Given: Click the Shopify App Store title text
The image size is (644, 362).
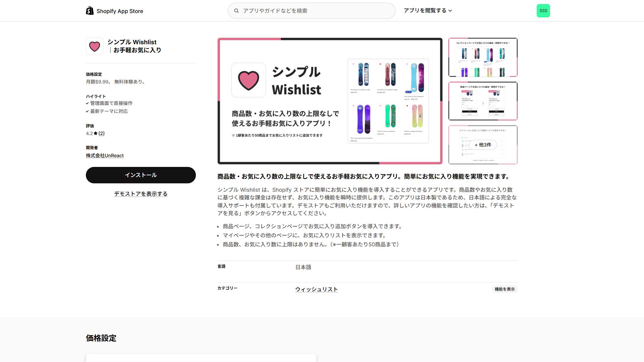Looking at the screenshot, I should coord(120,11).
